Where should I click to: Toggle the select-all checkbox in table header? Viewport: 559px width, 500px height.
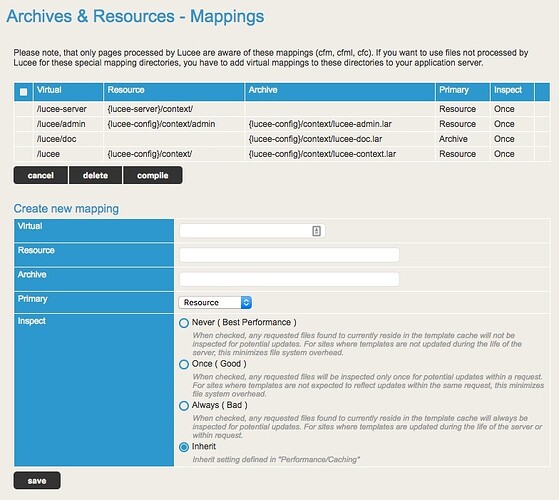click(24, 92)
